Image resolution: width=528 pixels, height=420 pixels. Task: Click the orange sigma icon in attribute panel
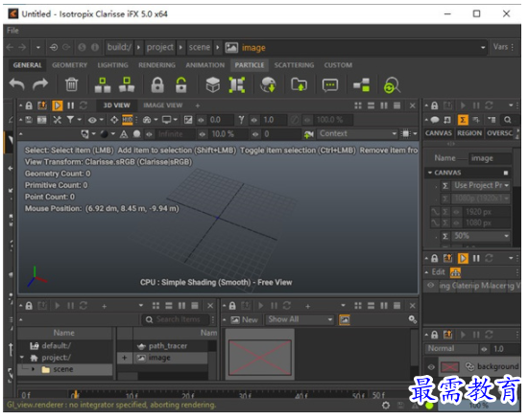click(x=463, y=120)
